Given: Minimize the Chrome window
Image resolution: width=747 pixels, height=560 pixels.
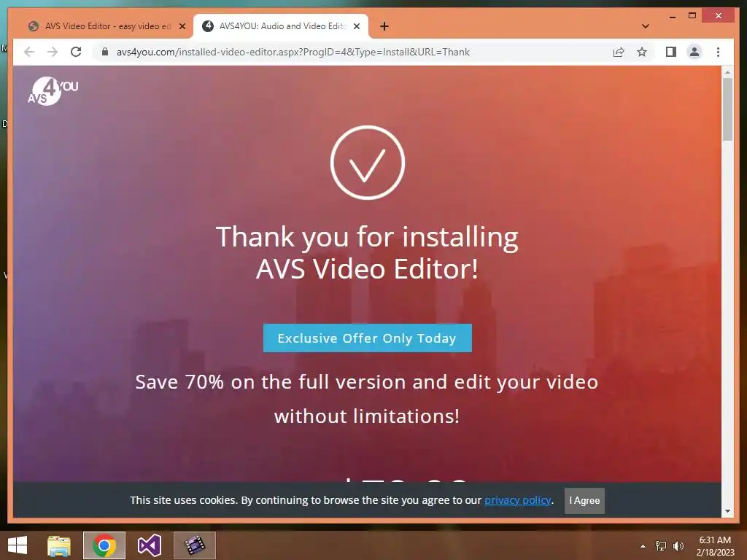Looking at the screenshot, I should point(672,16).
